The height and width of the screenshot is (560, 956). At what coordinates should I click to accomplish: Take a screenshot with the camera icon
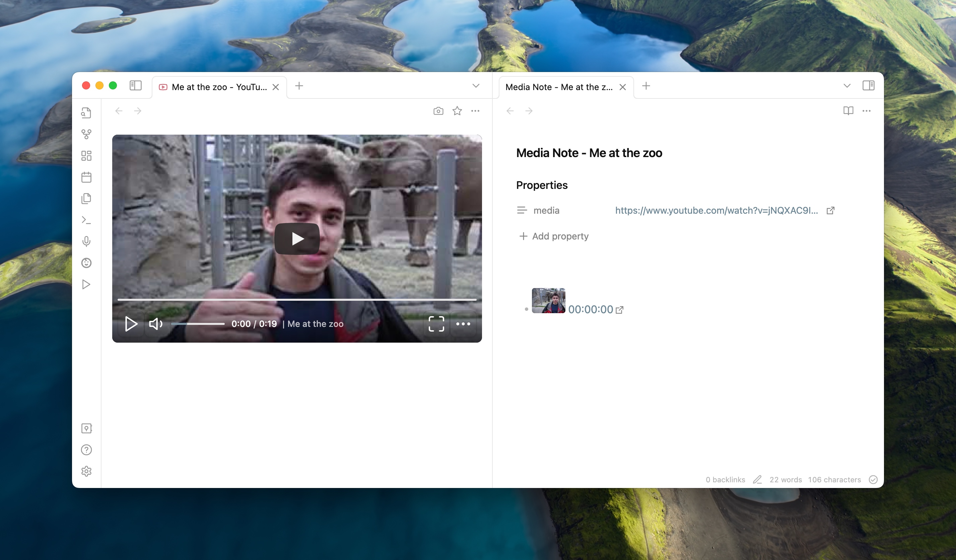tap(438, 111)
